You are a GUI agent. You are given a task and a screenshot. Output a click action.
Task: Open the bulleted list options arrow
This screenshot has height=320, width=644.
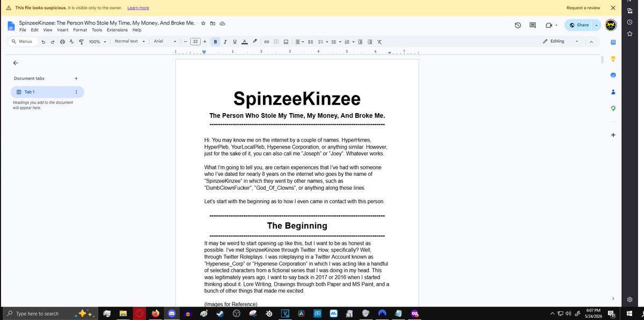coord(339,42)
